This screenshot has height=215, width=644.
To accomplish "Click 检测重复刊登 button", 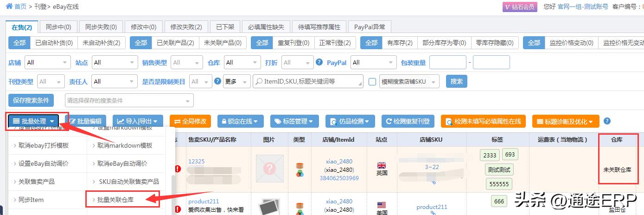I will 408,121.
